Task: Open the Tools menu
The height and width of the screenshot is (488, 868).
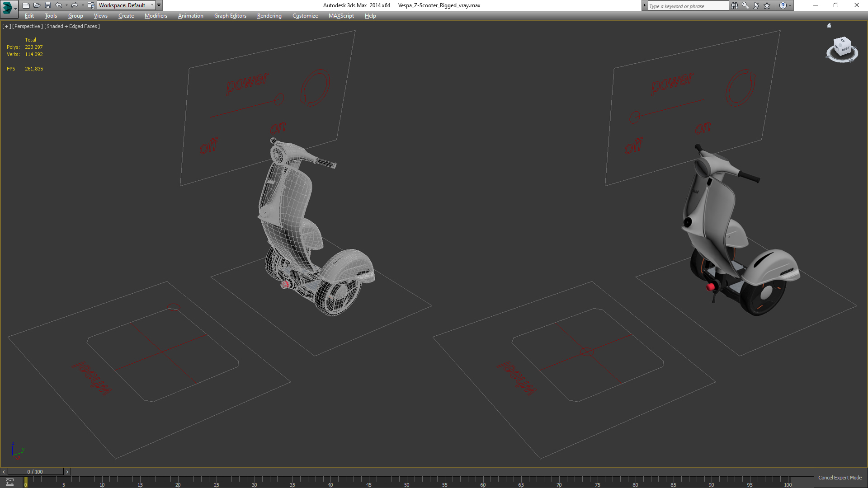Action: pos(51,16)
